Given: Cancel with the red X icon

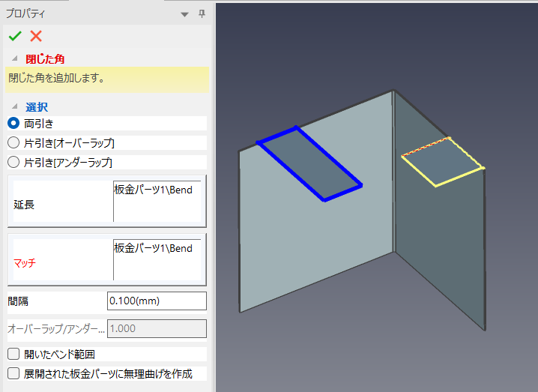Looking at the screenshot, I should pos(36,36).
